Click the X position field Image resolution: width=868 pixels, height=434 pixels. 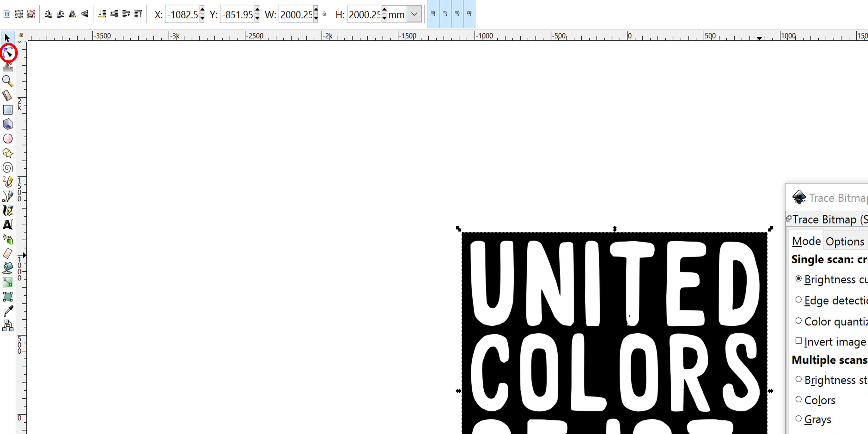(182, 15)
